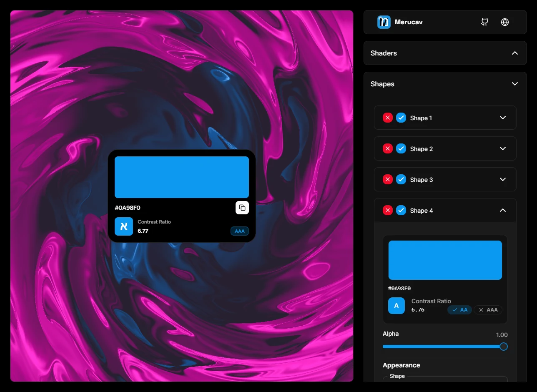Uncheck the Shape 2 blue checkbox
The height and width of the screenshot is (392, 537).
coord(401,149)
